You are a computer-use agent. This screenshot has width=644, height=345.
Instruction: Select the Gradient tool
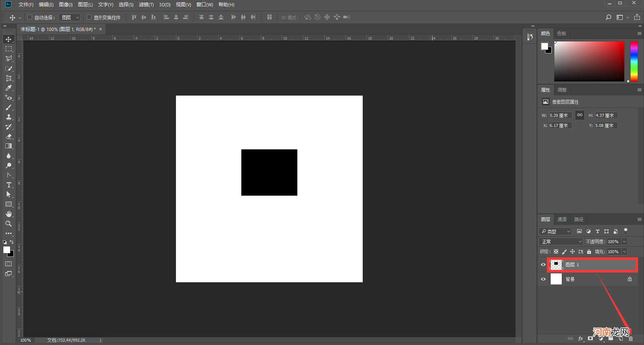pyautogui.click(x=9, y=146)
